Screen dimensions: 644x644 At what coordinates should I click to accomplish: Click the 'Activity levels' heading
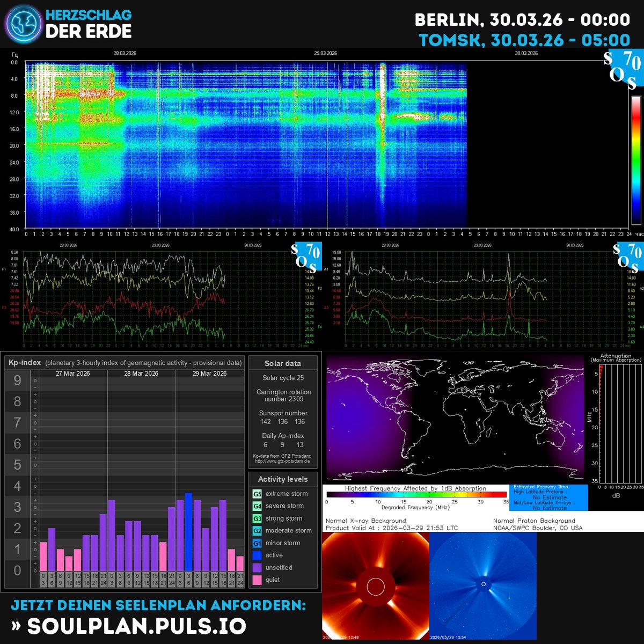pyautogui.click(x=283, y=479)
